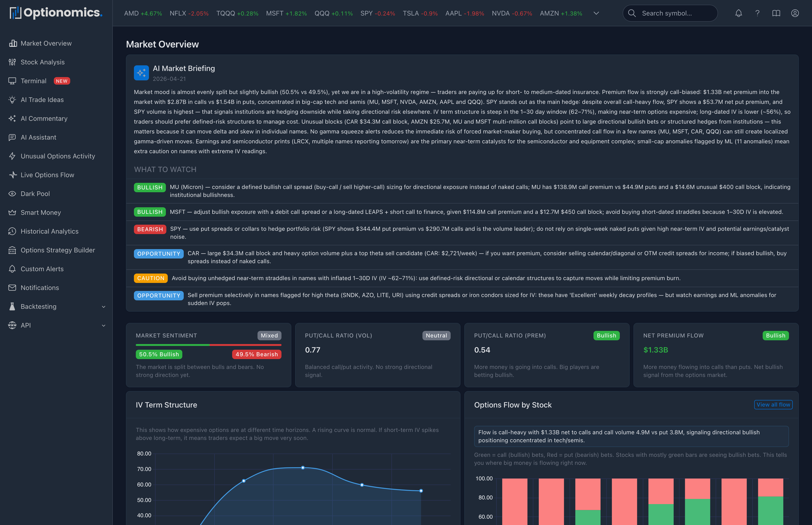Image resolution: width=812 pixels, height=525 pixels.
Task: Click the IV Term Structure heading
Action: (166, 405)
